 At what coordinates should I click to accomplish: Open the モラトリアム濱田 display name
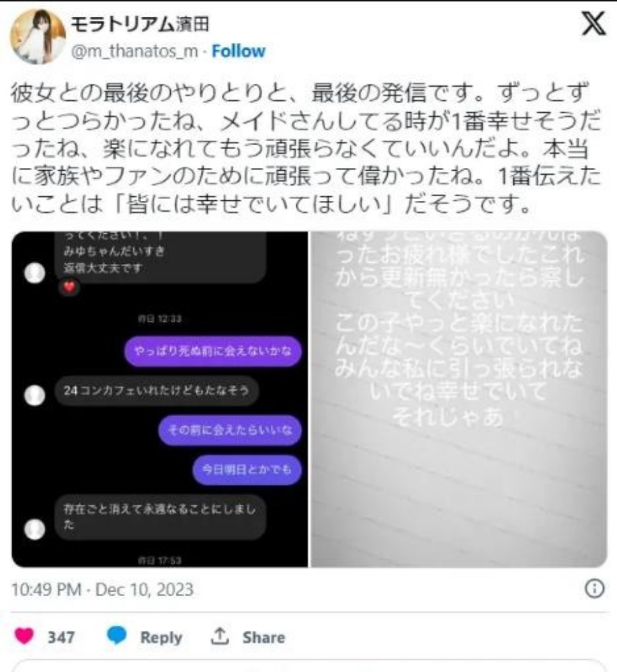(140, 24)
